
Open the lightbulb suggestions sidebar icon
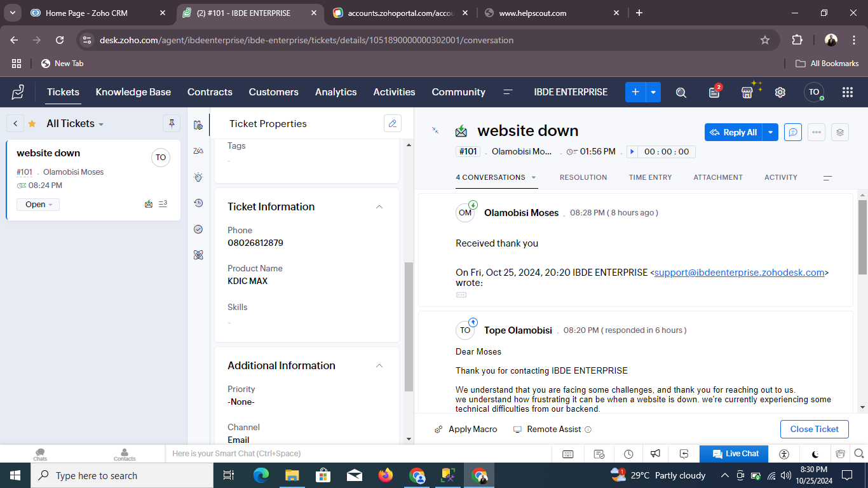198,177
